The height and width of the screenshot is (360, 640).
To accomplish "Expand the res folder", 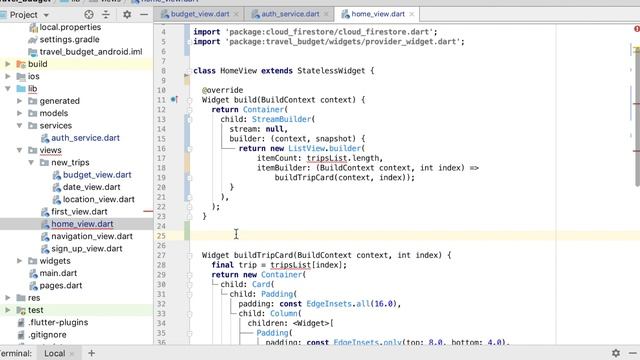I will pyautogui.click(x=7, y=298).
